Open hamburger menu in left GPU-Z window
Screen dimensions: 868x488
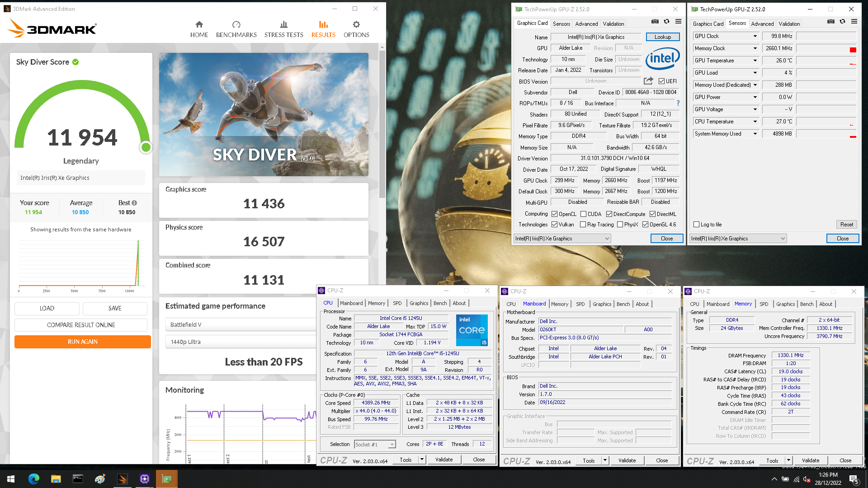(678, 21)
